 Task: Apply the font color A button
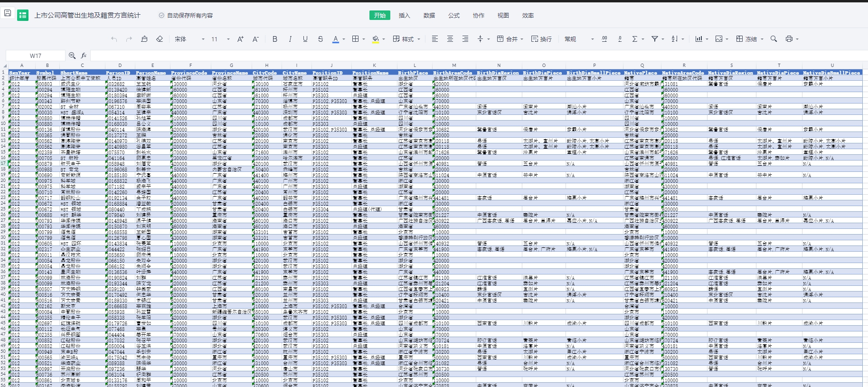point(336,39)
